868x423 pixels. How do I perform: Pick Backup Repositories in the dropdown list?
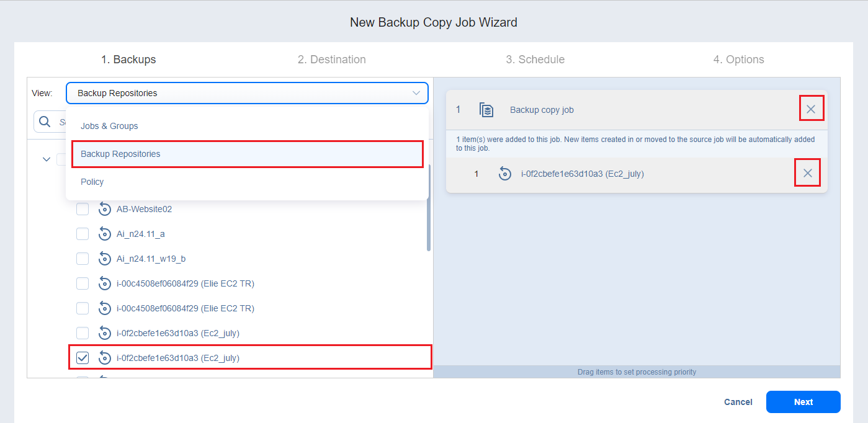(120, 154)
